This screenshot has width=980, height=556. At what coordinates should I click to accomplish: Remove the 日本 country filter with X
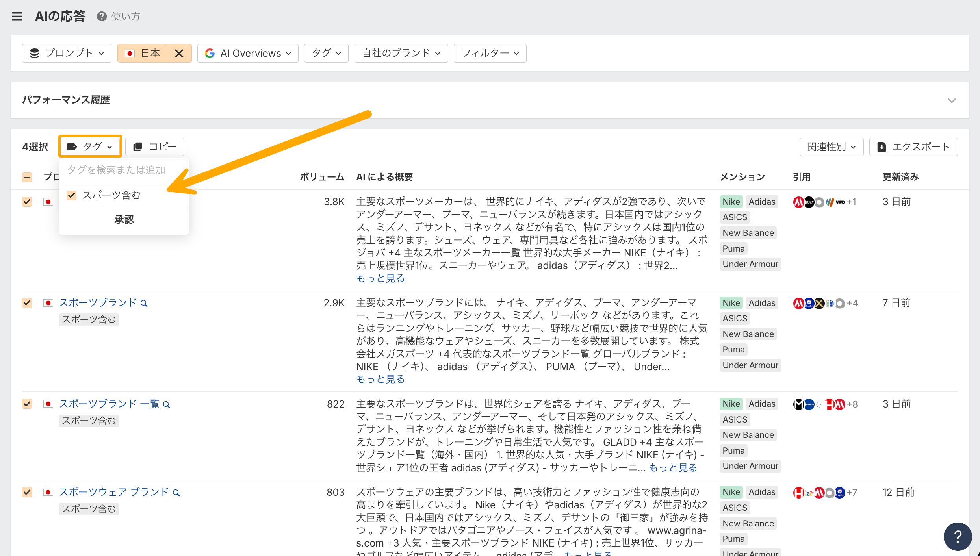click(x=179, y=53)
